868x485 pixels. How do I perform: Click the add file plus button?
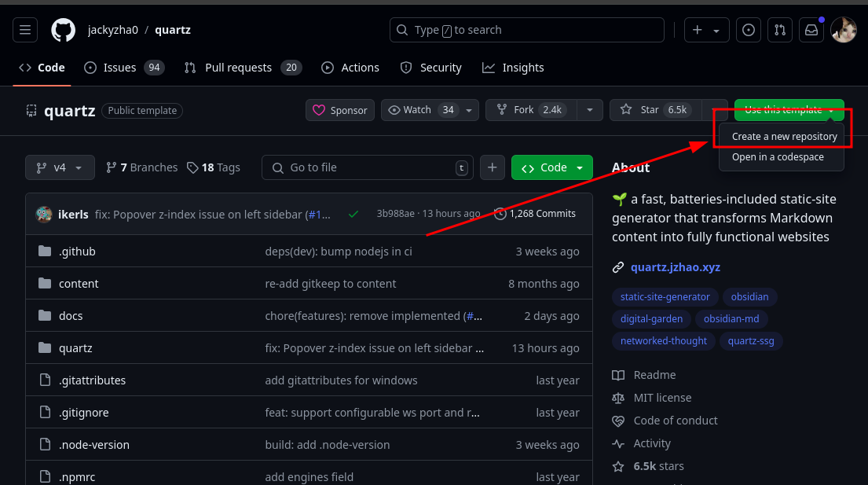point(492,167)
